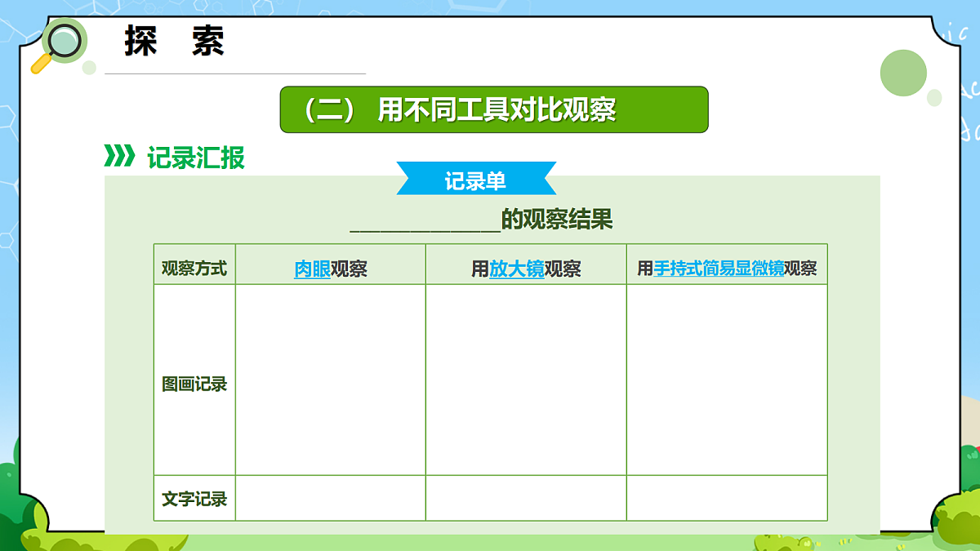Select the 的观察结果 title text
Viewport: 980px width, 551px height.
557,219
